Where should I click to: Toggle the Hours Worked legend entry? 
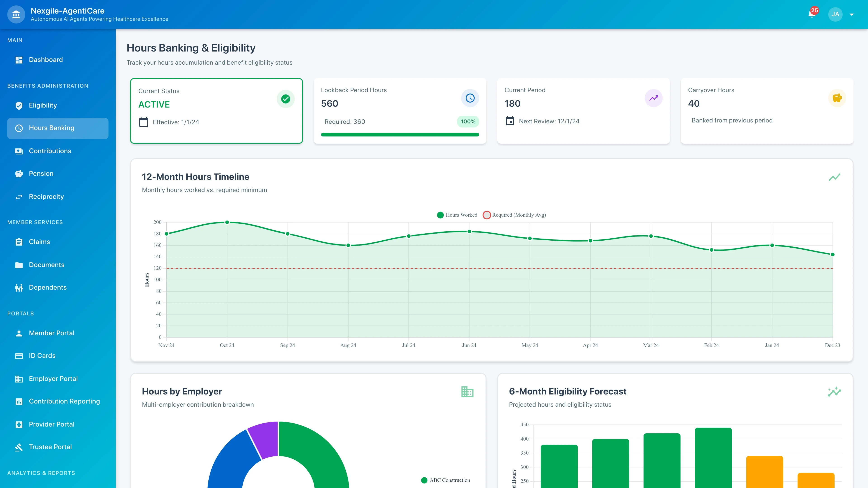click(457, 215)
